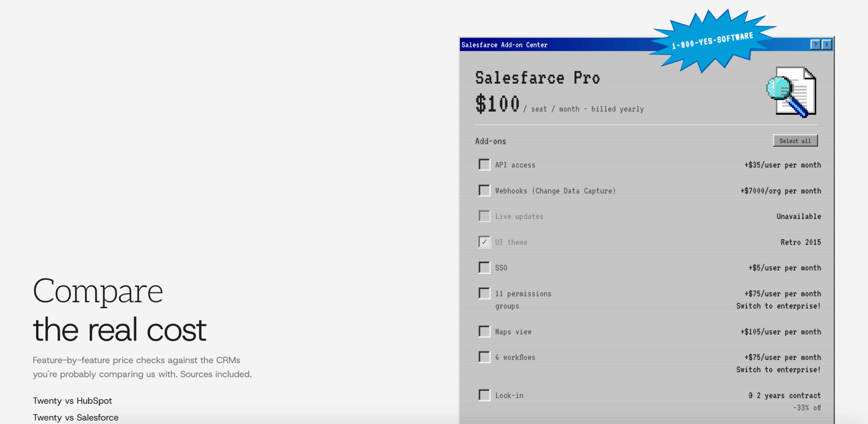Check the 11 permissions groups checkbox

(484, 293)
